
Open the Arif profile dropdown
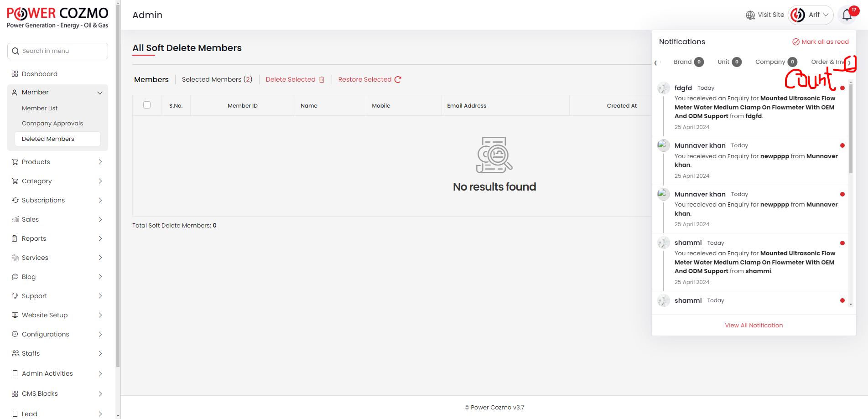coord(811,15)
